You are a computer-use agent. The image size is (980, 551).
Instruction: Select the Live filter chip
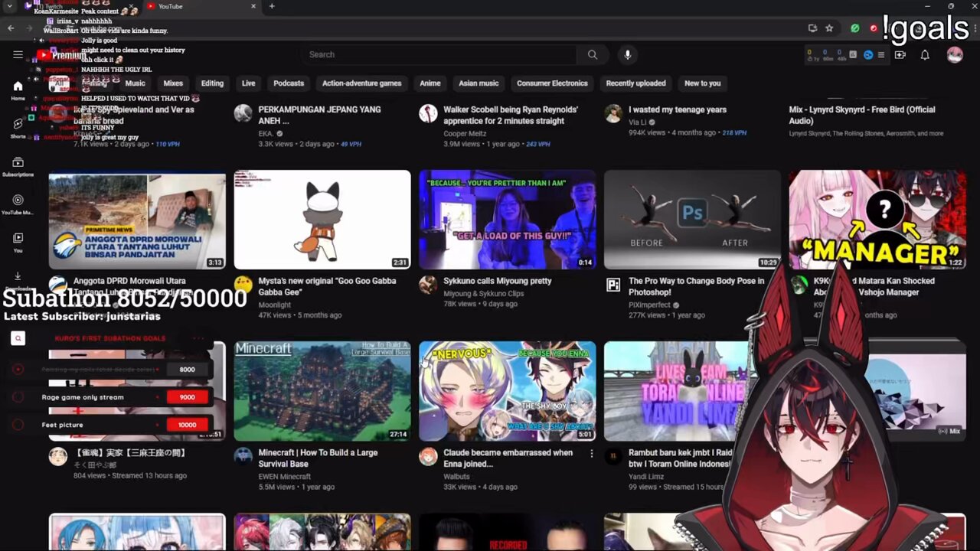coord(248,83)
